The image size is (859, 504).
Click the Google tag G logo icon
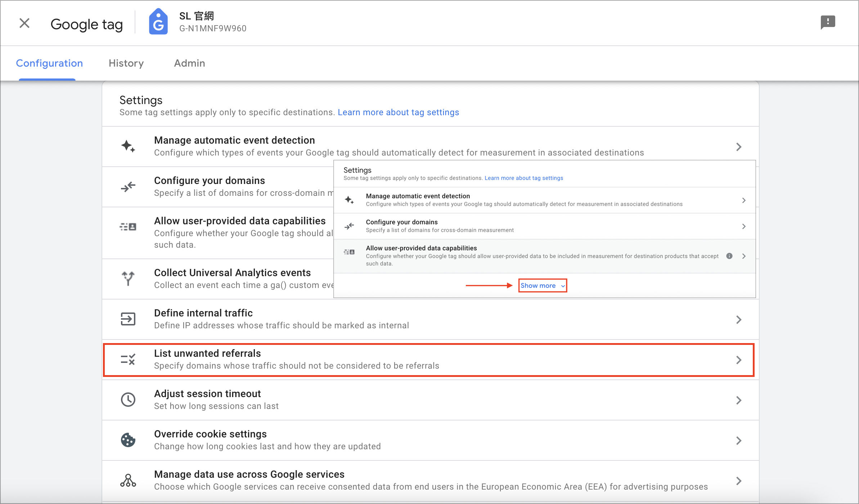[x=158, y=22]
